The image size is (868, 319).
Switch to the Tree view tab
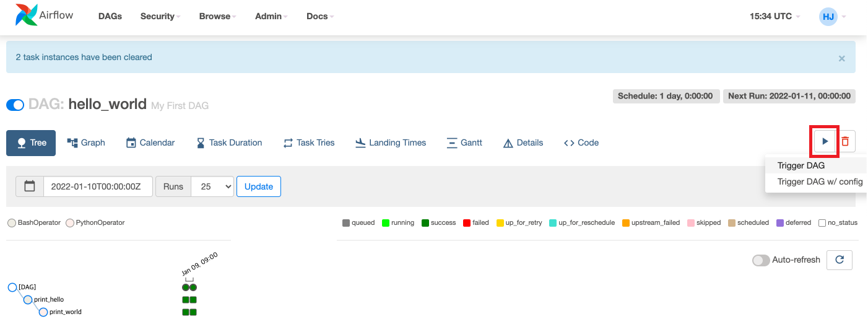click(x=31, y=142)
